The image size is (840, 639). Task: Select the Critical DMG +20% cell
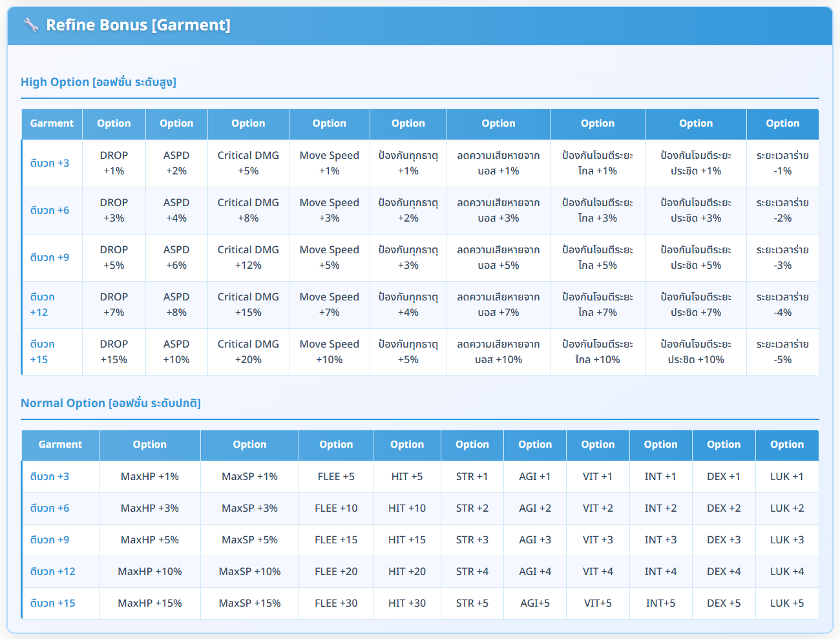tap(248, 351)
